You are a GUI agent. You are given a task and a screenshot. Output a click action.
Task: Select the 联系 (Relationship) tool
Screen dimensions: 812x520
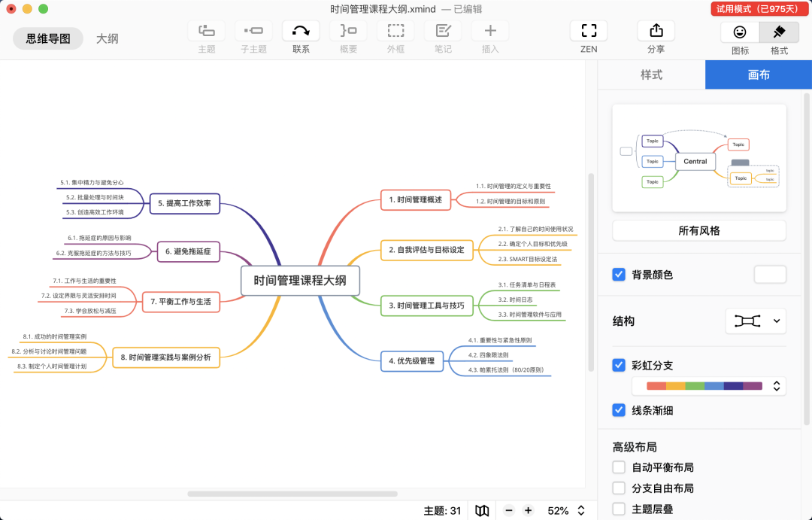(x=301, y=31)
